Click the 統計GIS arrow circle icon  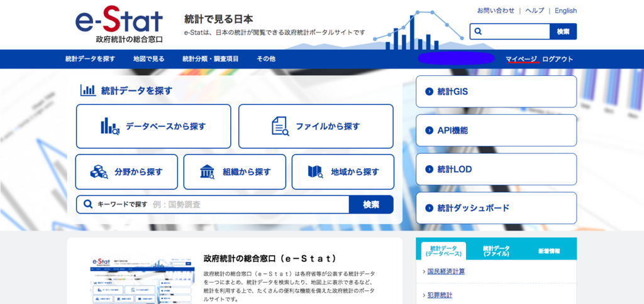(429, 92)
